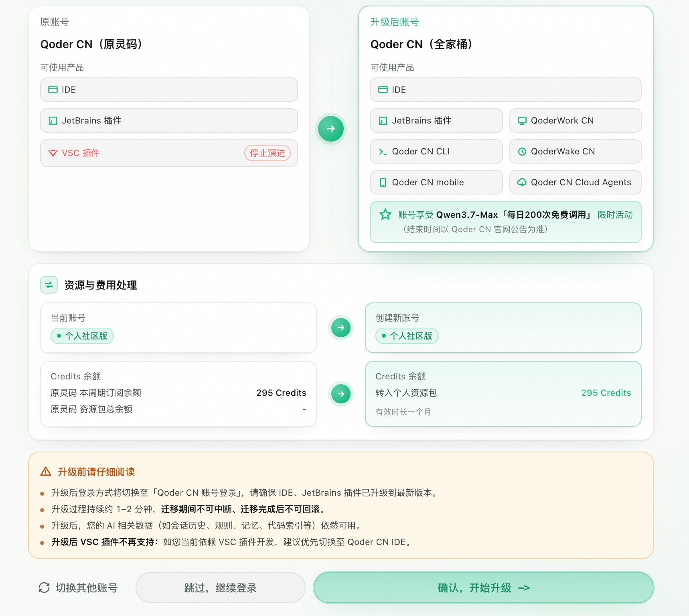The height and width of the screenshot is (616, 689).
Task: Click the Qoder CN（原灵码）title
Action: coord(91,44)
